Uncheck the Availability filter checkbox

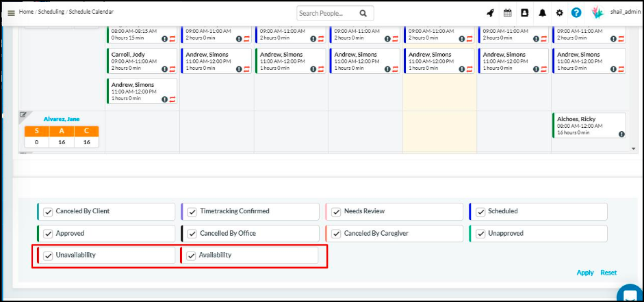tap(192, 256)
